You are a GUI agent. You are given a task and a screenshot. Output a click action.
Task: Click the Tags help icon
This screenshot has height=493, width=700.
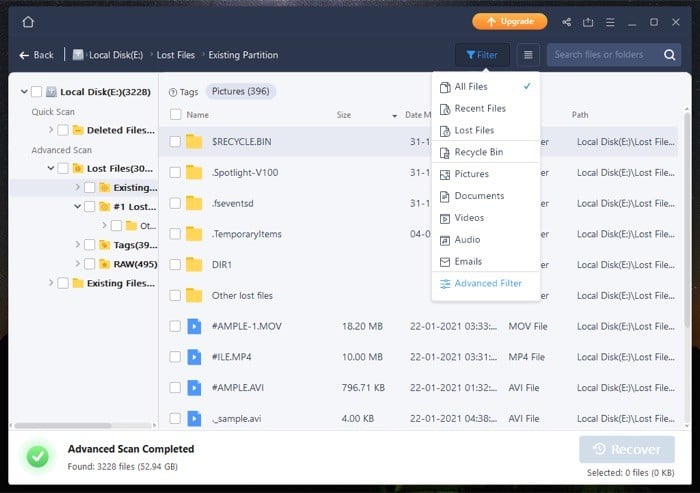click(173, 92)
